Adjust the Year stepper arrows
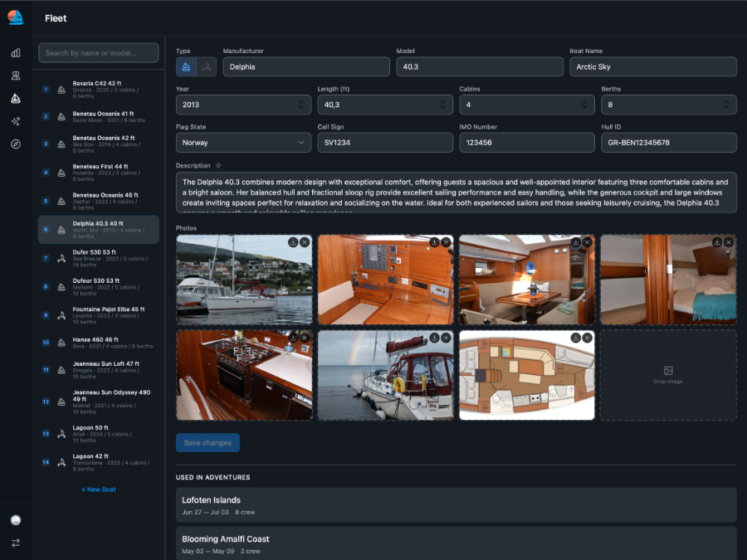 [300, 105]
